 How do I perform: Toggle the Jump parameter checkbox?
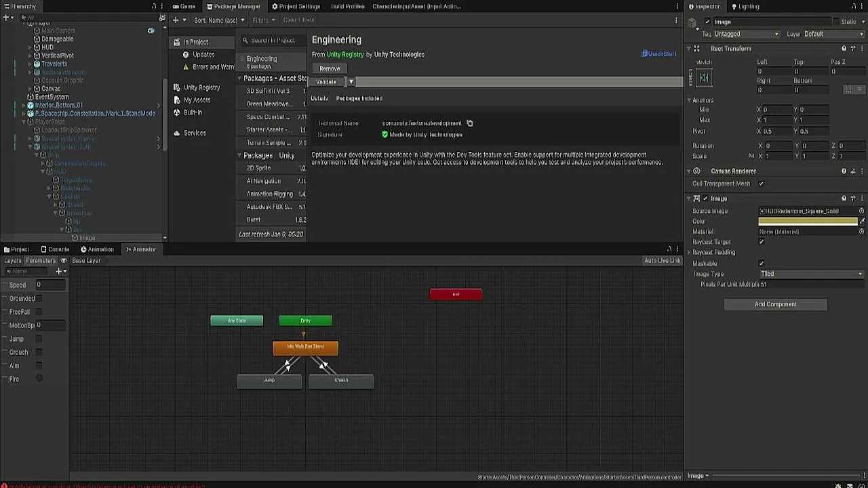point(39,339)
